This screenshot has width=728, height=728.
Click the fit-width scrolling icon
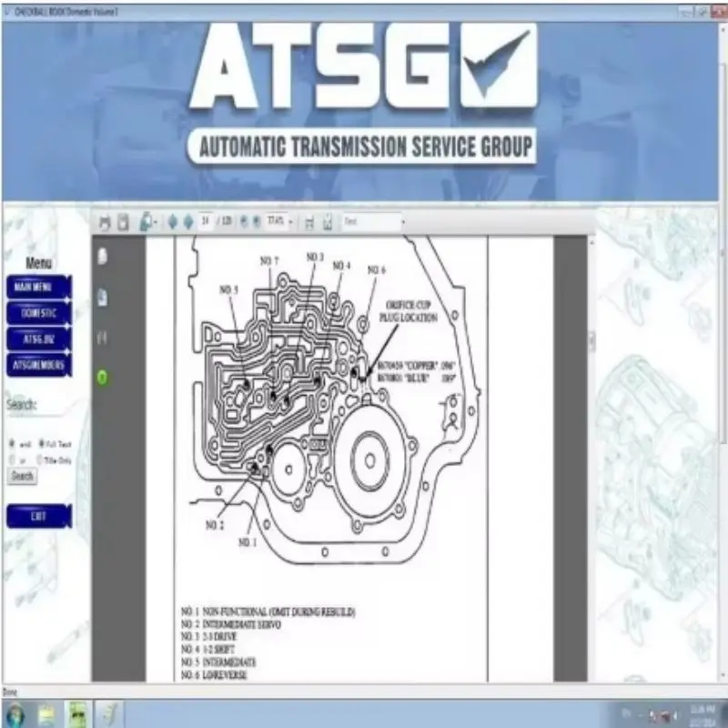[x=309, y=223]
